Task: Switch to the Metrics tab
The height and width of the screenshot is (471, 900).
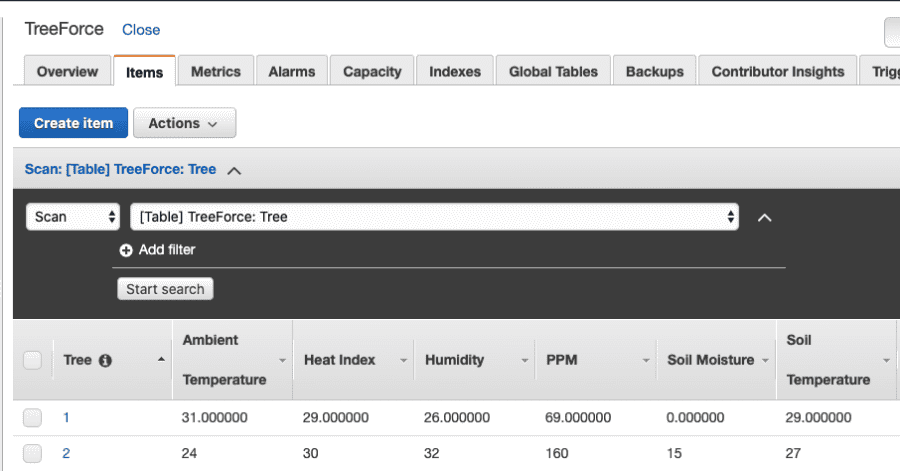Action: (x=216, y=71)
